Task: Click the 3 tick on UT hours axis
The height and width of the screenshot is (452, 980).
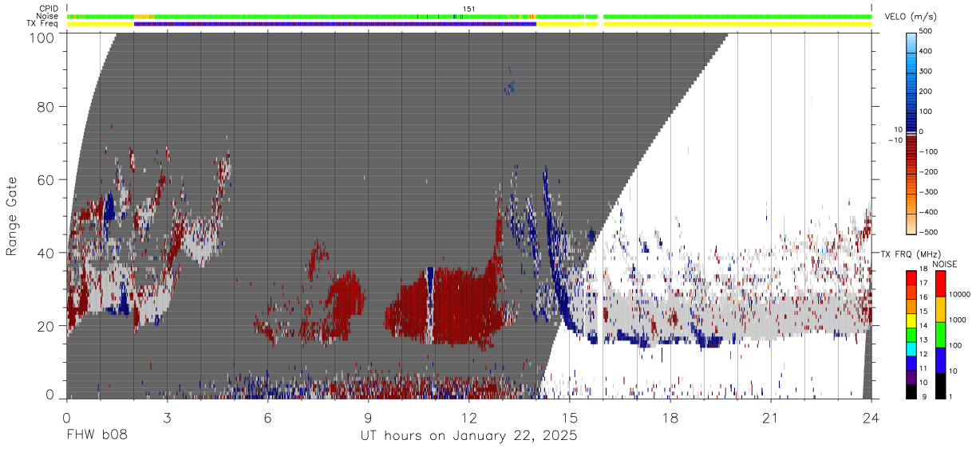Action: click(167, 418)
